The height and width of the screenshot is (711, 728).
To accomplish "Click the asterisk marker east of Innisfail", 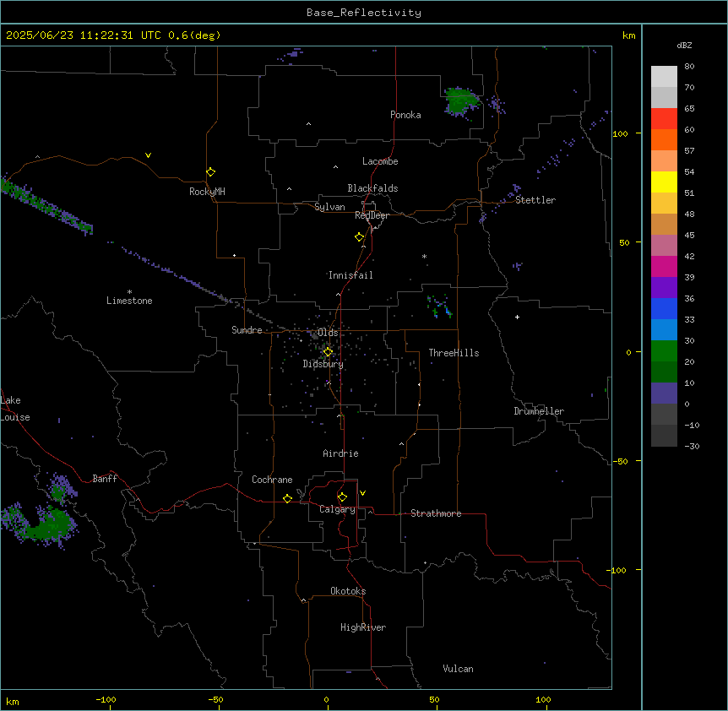I will (x=424, y=256).
